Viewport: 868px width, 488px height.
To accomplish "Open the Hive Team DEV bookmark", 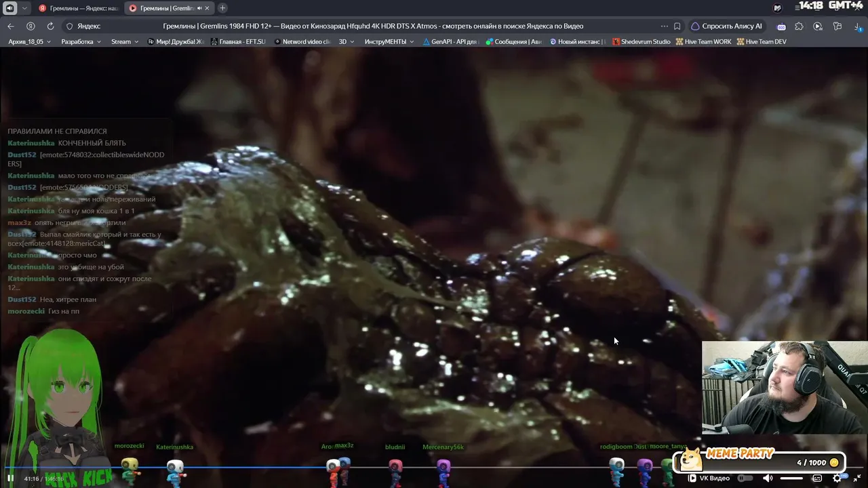I will click(x=762, y=42).
